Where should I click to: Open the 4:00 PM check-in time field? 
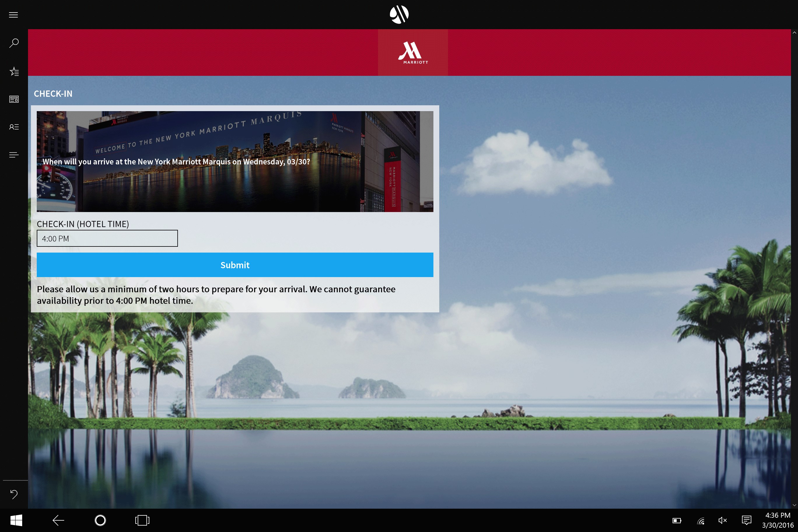[107, 239]
